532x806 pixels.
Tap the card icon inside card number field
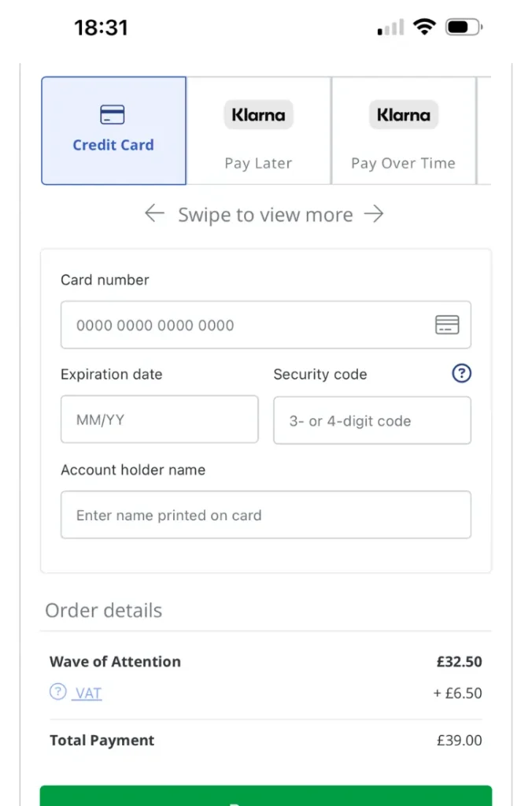click(447, 325)
